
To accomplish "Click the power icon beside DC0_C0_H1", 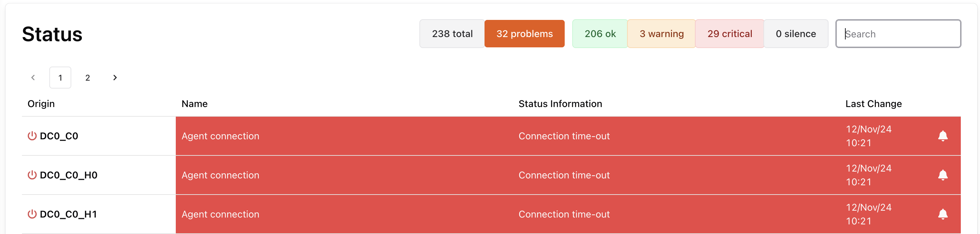I will point(32,214).
